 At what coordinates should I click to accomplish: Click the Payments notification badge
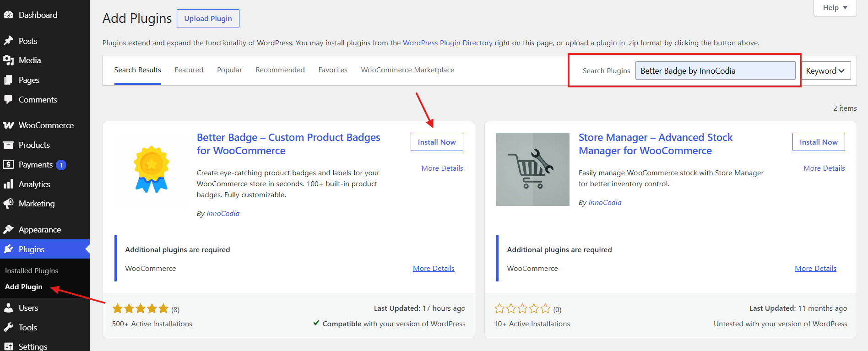click(x=61, y=165)
